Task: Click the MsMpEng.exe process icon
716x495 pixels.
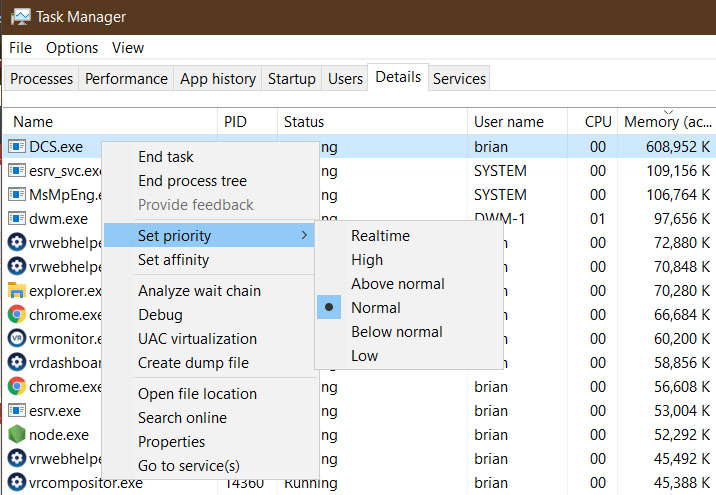Action: point(17,195)
